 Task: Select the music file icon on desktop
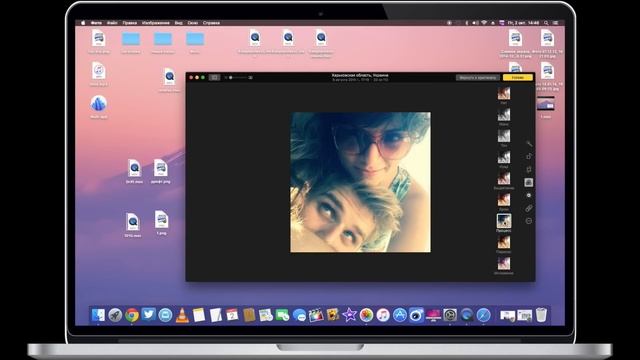[98, 71]
